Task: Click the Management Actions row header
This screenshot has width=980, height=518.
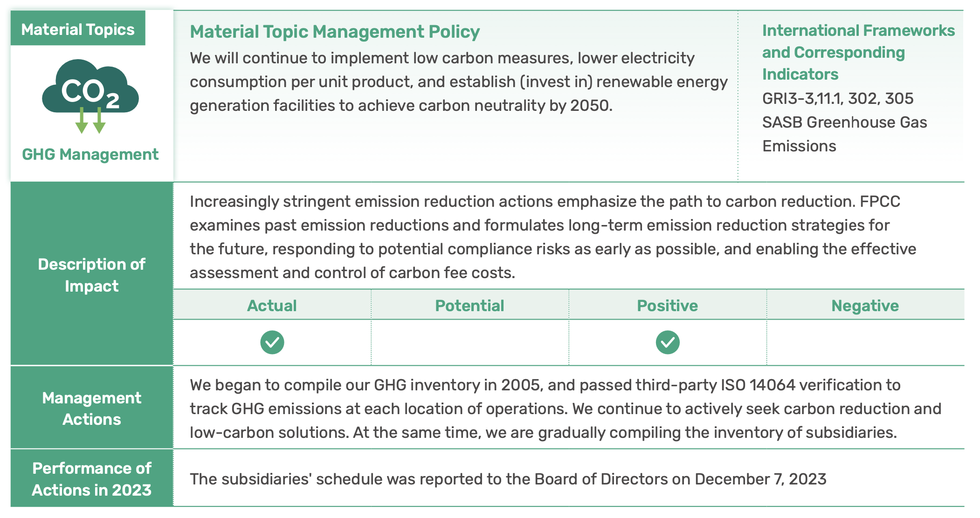Action: click(x=92, y=408)
